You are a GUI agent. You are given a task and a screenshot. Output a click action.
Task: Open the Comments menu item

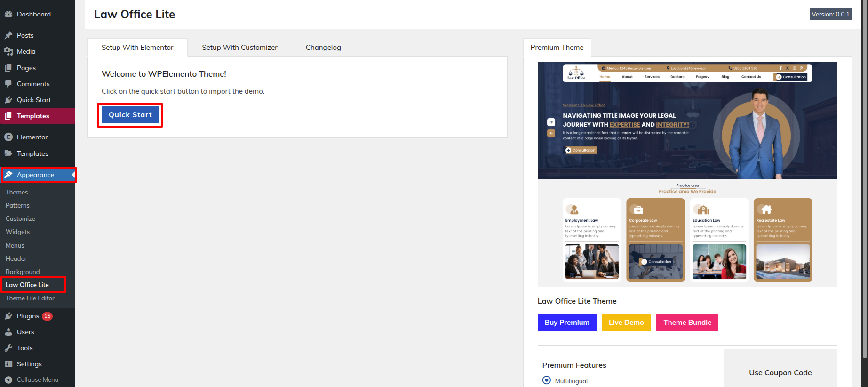pos(38,84)
